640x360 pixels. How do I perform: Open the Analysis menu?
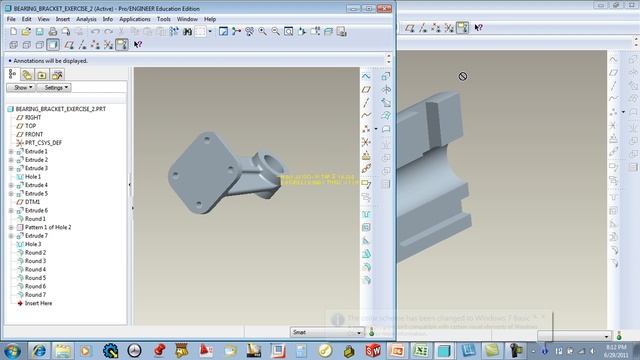point(86,19)
